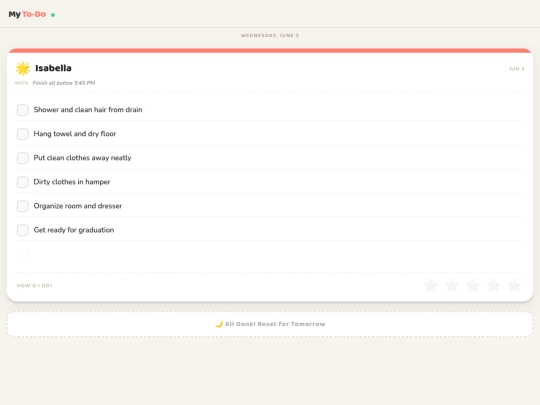Toggle Organize room and dresser checkbox
The width and height of the screenshot is (540, 405).
pos(23,206)
